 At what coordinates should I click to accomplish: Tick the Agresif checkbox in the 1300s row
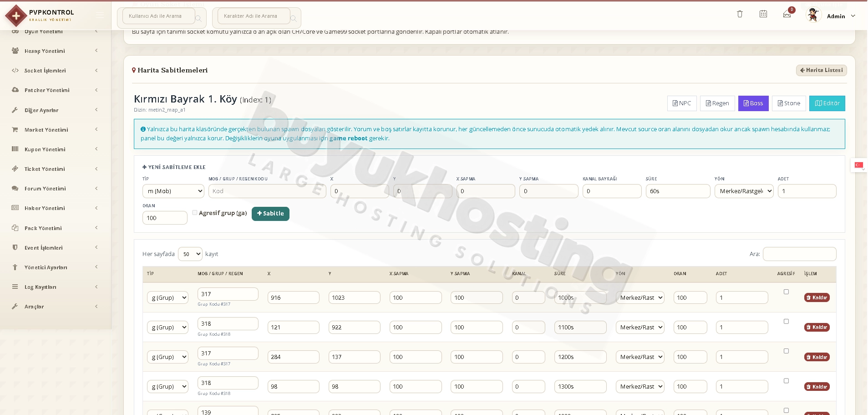pyautogui.click(x=786, y=380)
